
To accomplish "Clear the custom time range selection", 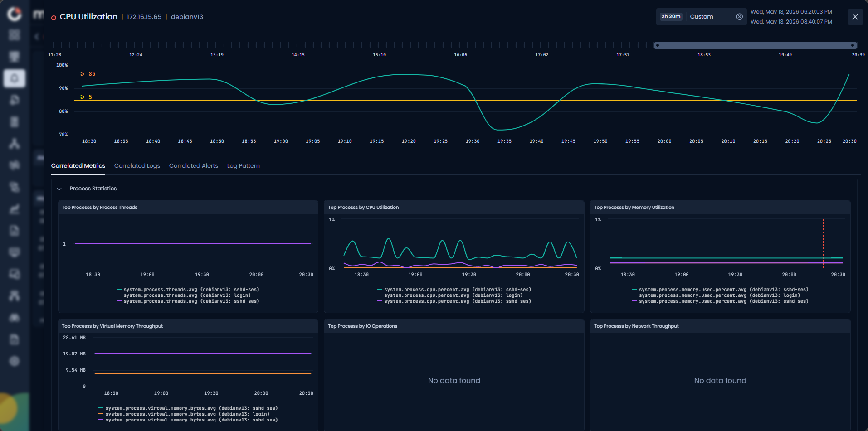I will point(739,17).
